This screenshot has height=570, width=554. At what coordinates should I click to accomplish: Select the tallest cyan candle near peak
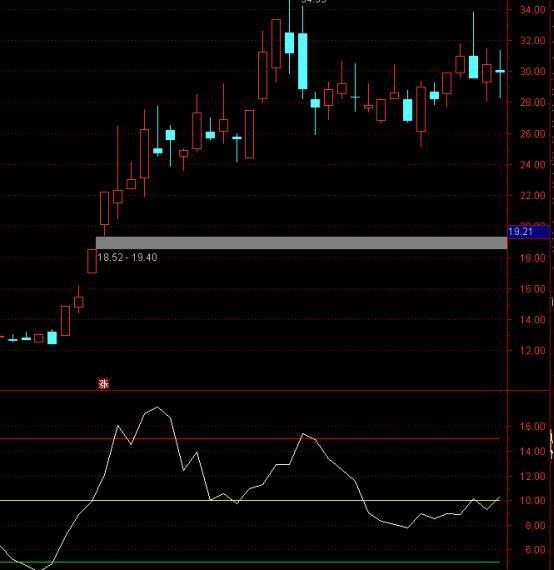302,61
